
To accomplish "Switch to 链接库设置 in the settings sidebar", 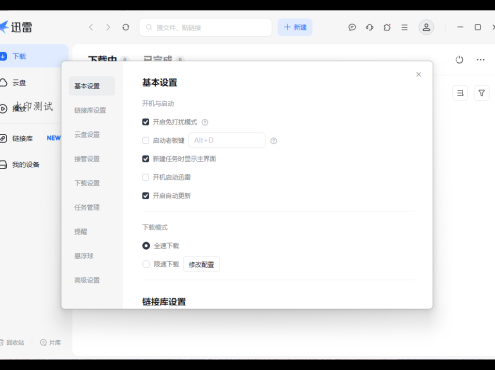I will point(90,110).
